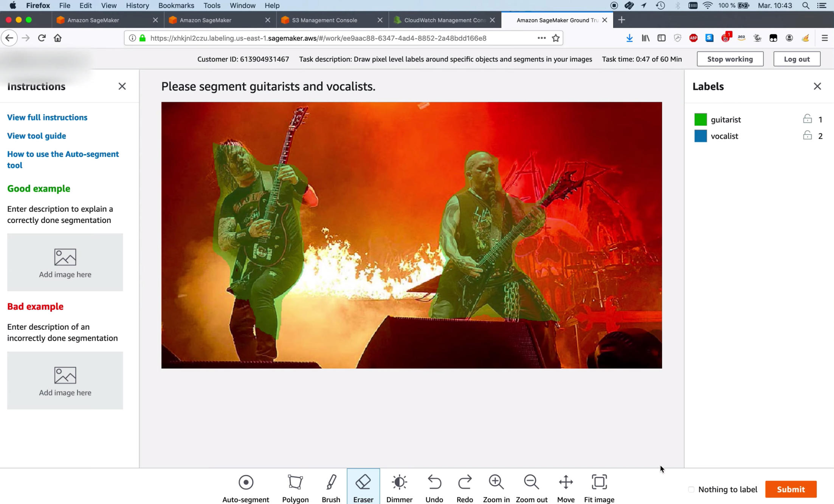Toggle the vocalist label lock
The image size is (834, 504).
pyautogui.click(x=807, y=136)
